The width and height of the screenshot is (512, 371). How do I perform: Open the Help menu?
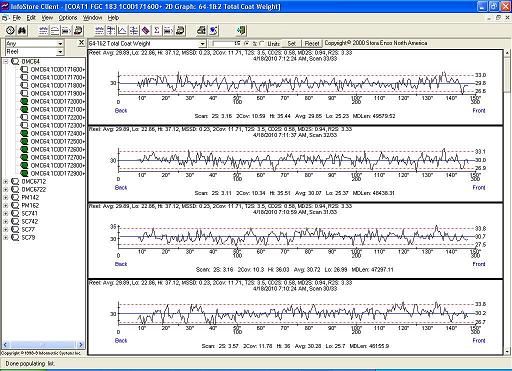[x=113, y=18]
